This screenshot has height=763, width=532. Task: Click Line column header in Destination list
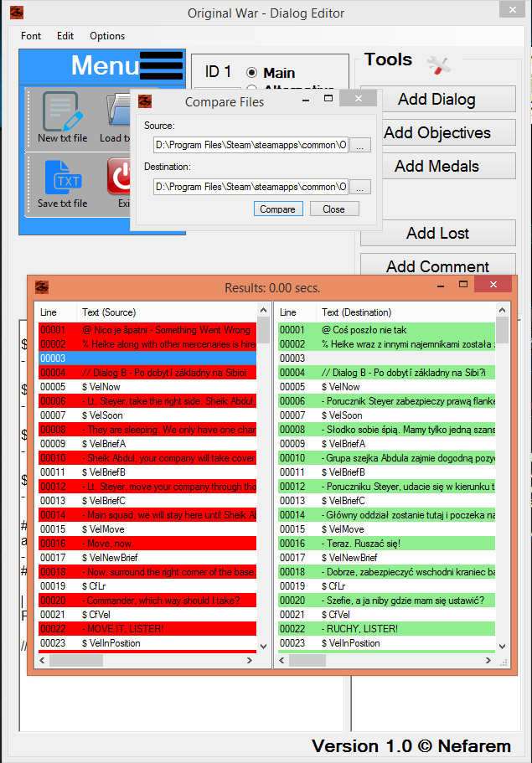tap(296, 312)
